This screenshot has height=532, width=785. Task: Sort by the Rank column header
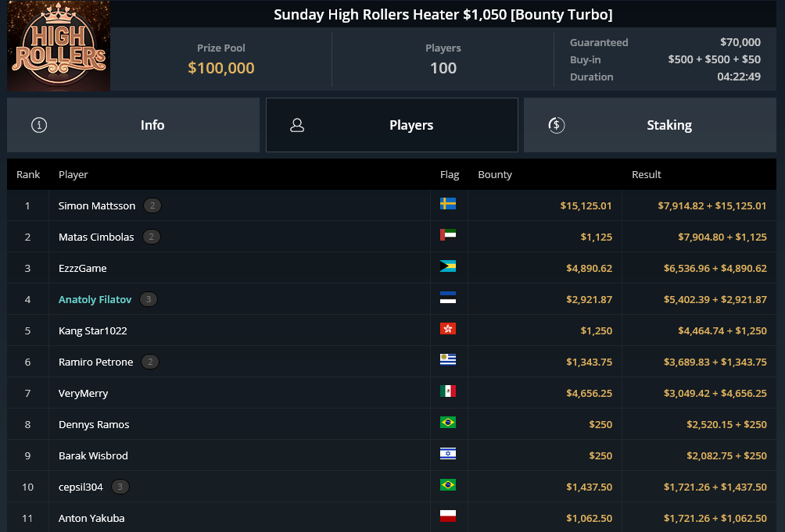tap(28, 174)
